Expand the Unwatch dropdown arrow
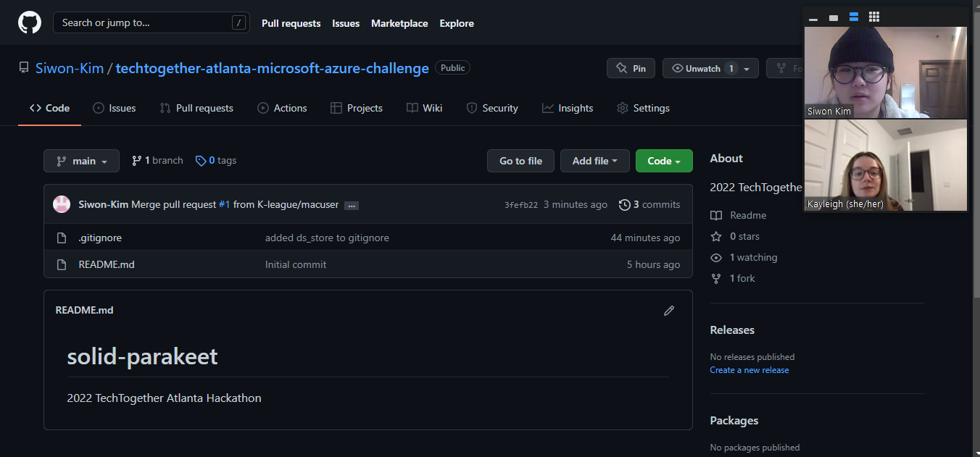 (x=747, y=69)
